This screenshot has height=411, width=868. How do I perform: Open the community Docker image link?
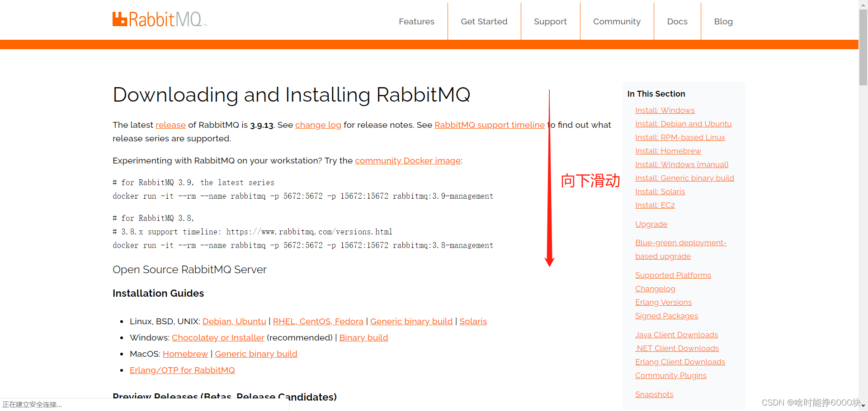tap(408, 160)
